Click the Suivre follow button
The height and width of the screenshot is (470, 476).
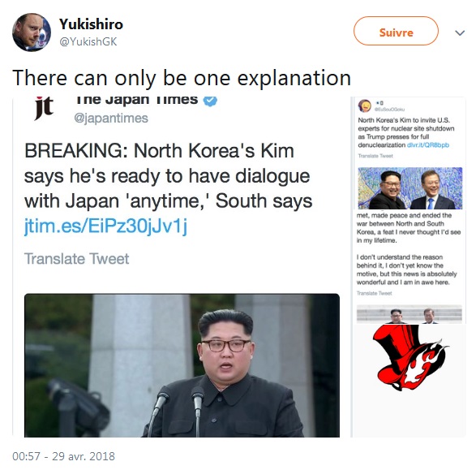coord(396,32)
